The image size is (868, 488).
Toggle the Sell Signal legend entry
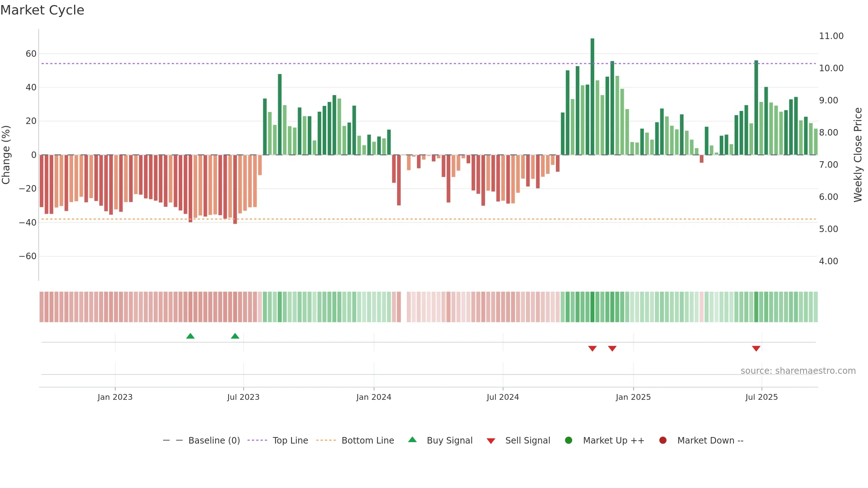pos(518,440)
